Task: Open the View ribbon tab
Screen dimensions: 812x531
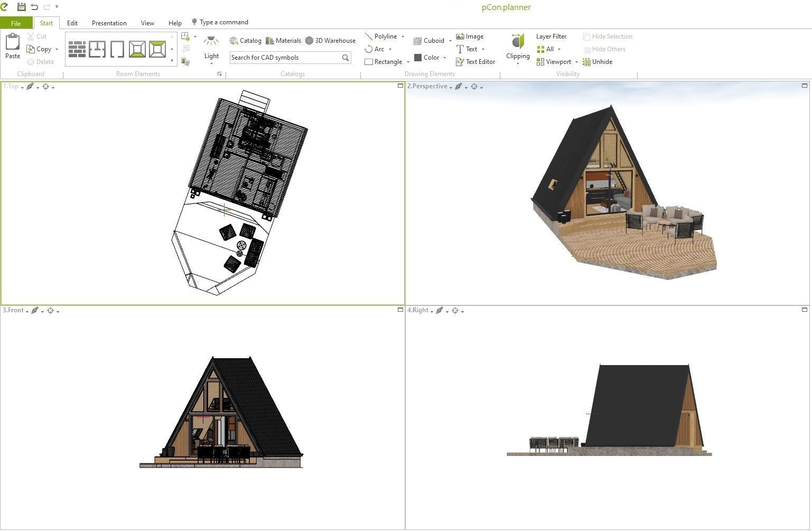Action: [x=148, y=23]
